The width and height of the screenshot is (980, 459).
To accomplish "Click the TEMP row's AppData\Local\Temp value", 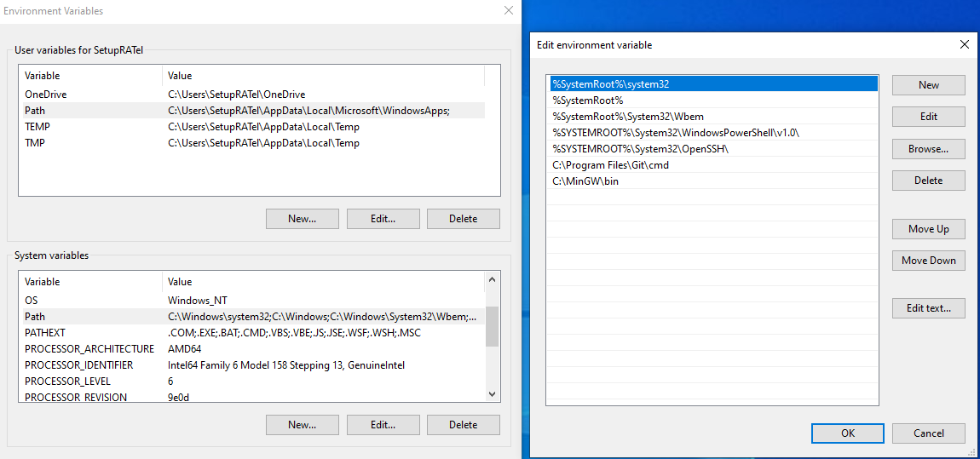I will [264, 127].
